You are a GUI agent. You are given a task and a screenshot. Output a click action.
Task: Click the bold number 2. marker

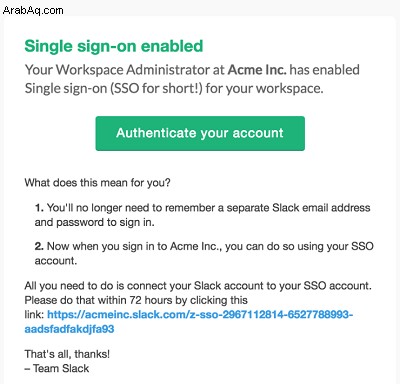click(39, 246)
